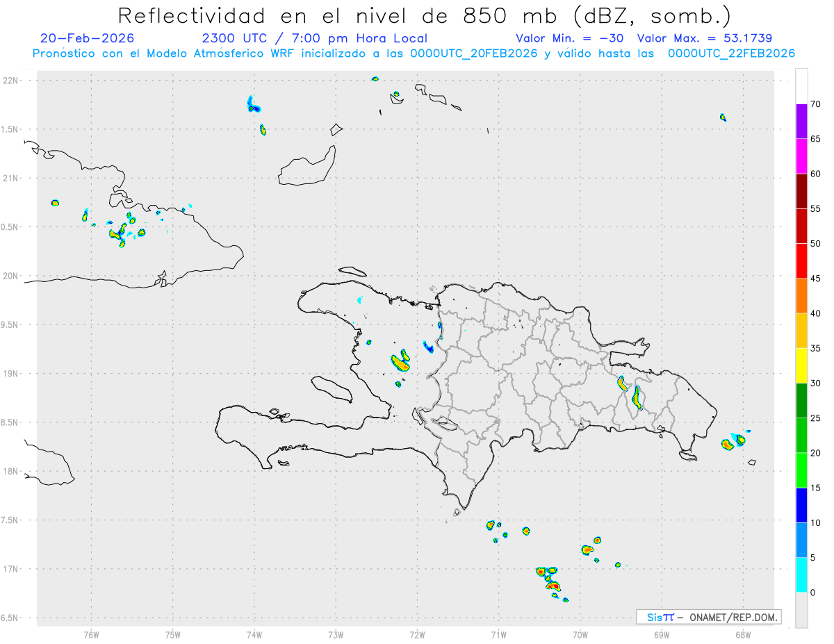Viewport: 834px width, 644px height.
Task: Click the '60' colorbar label
Action: (x=815, y=174)
